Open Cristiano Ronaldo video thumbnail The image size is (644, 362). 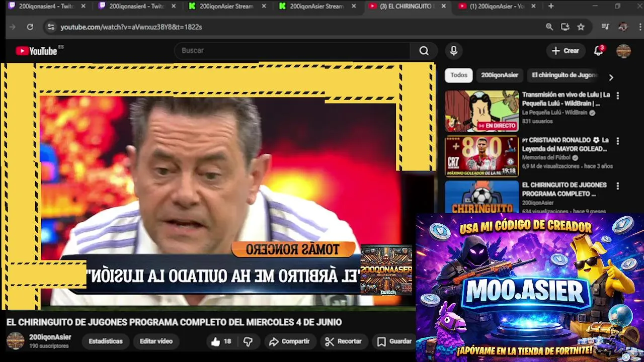481,156
